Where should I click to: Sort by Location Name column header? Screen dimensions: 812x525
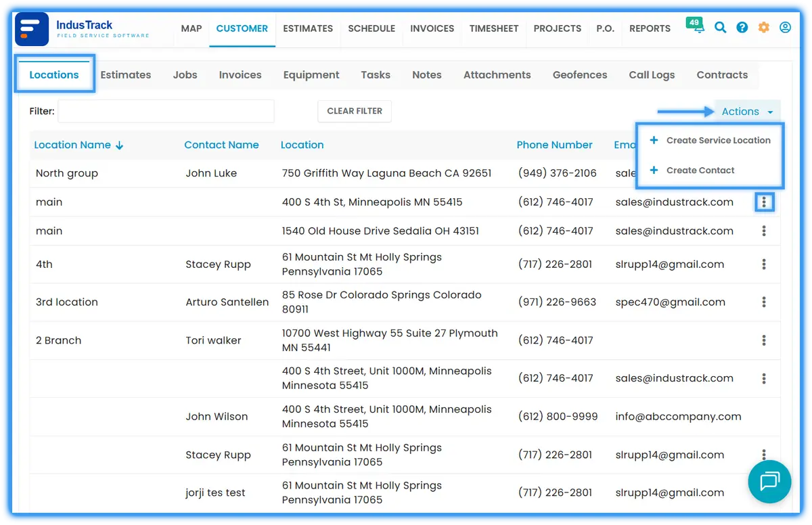point(72,145)
